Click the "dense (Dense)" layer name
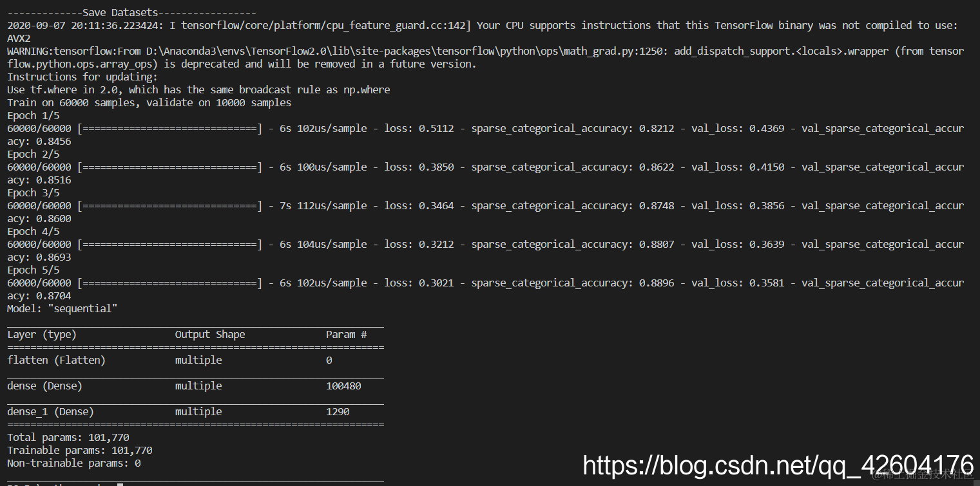The image size is (980, 486). tap(44, 386)
